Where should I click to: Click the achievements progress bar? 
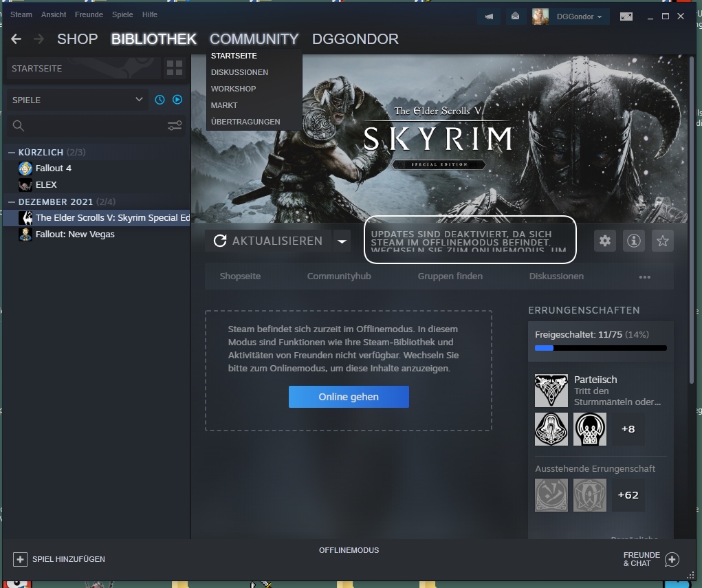(x=600, y=348)
